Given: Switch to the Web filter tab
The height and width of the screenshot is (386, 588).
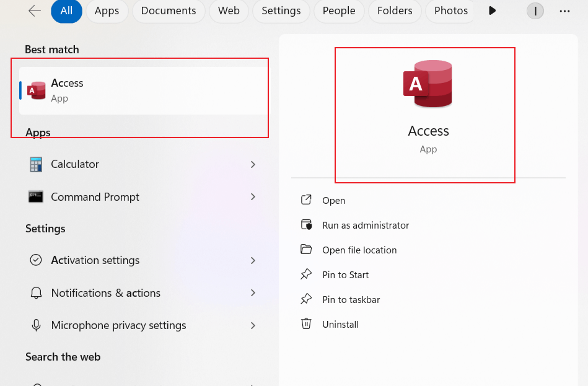Looking at the screenshot, I should 229,11.
